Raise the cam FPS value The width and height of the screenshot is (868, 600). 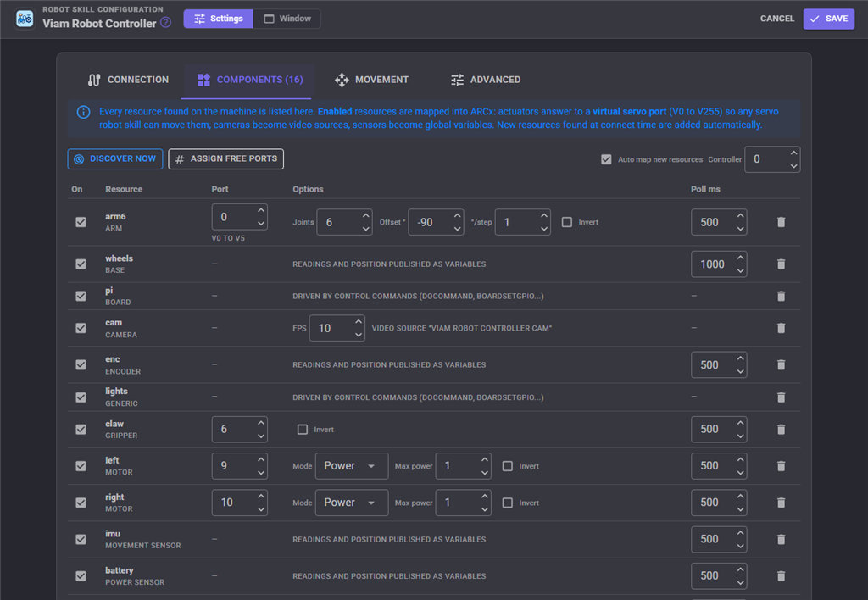[359, 321]
